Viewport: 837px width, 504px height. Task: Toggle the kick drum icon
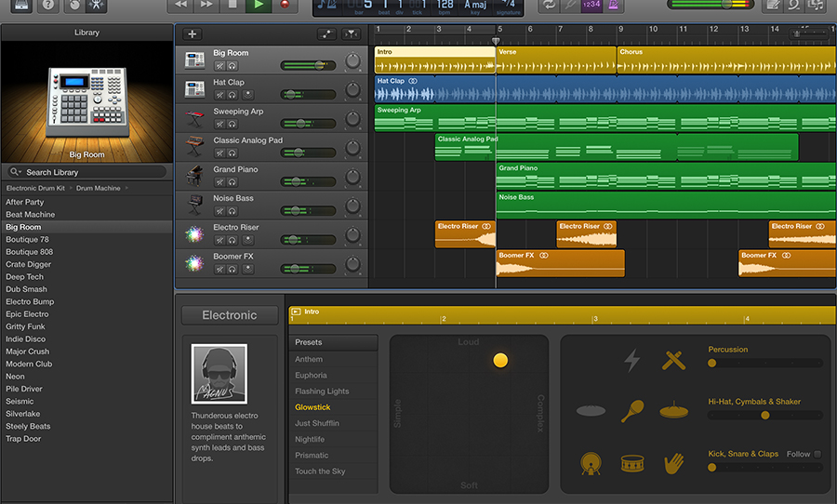[591, 463]
